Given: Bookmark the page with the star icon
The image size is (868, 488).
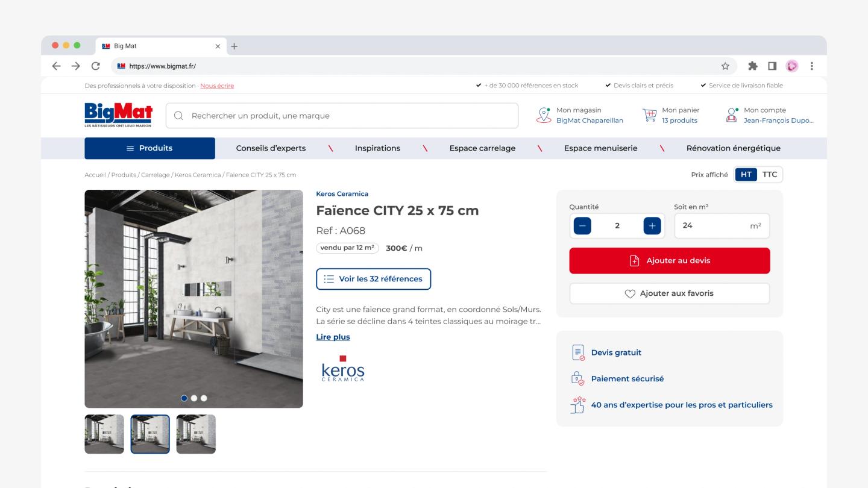Looking at the screenshot, I should pyautogui.click(x=725, y=66).
